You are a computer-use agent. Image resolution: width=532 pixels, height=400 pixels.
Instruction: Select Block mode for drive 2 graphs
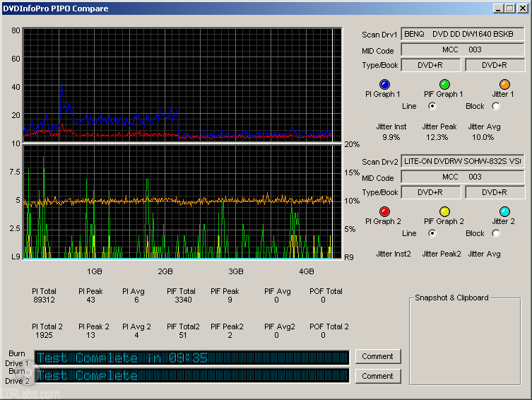(495, 233)
